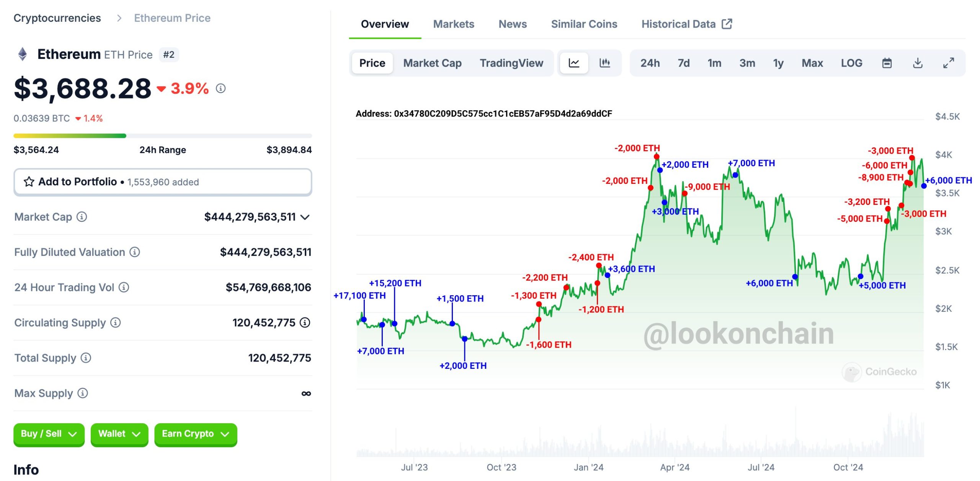This screenshot has width=980, height=481.
Task: Switch to line chart view icon
Action: click(573, 63)
